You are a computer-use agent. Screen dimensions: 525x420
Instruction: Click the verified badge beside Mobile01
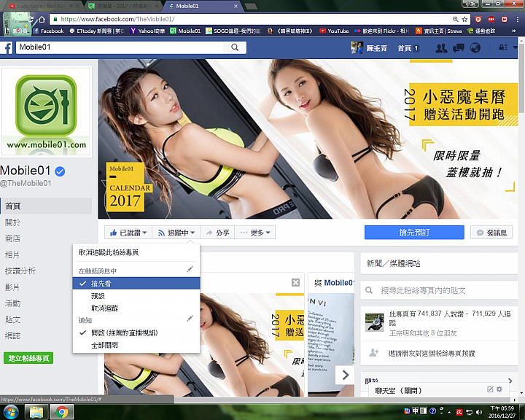60,171
